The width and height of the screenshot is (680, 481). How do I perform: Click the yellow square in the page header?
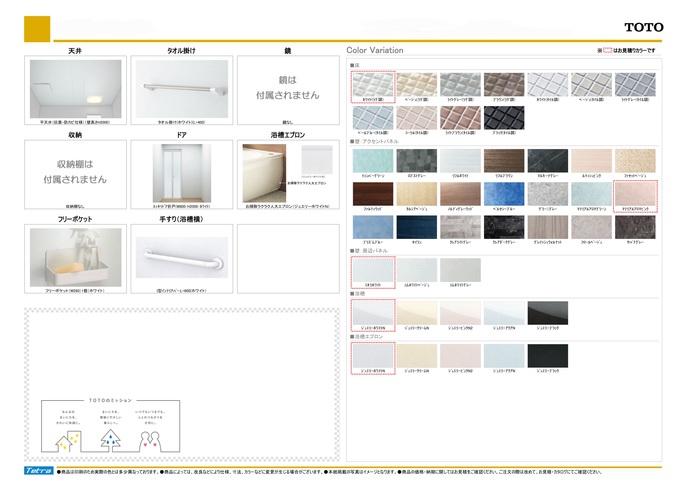click(37, 28)
